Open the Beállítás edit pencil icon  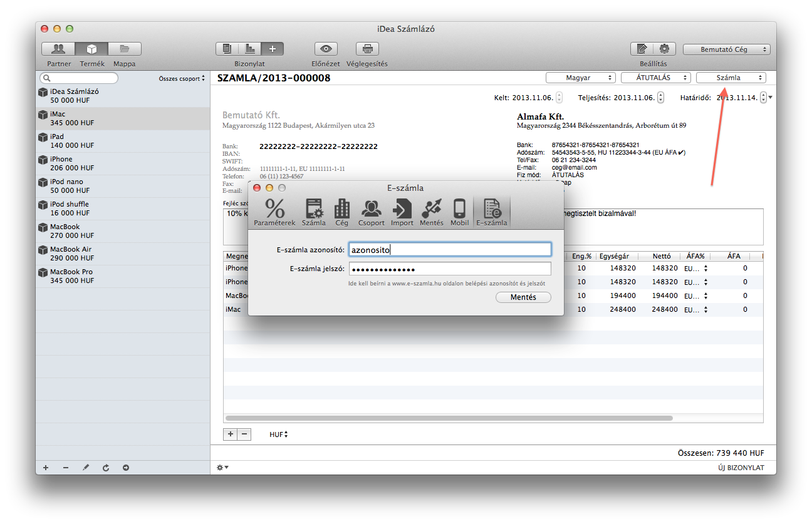pyautogui.click(x=642, y=49)
